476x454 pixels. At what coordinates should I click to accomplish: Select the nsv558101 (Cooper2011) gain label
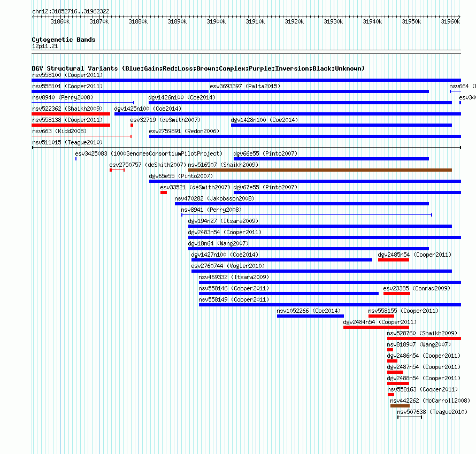pos(67,86)
